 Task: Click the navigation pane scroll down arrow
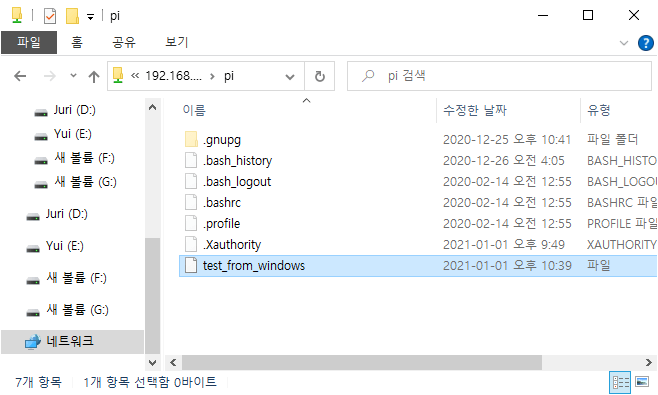click(x=153, y=362)
